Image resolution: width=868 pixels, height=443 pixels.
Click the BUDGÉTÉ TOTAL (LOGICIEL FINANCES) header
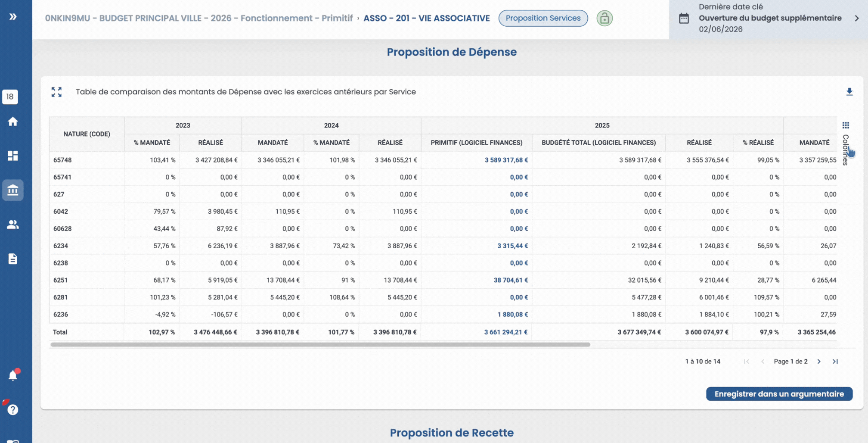pyautogui.click(x=598, y=143)
